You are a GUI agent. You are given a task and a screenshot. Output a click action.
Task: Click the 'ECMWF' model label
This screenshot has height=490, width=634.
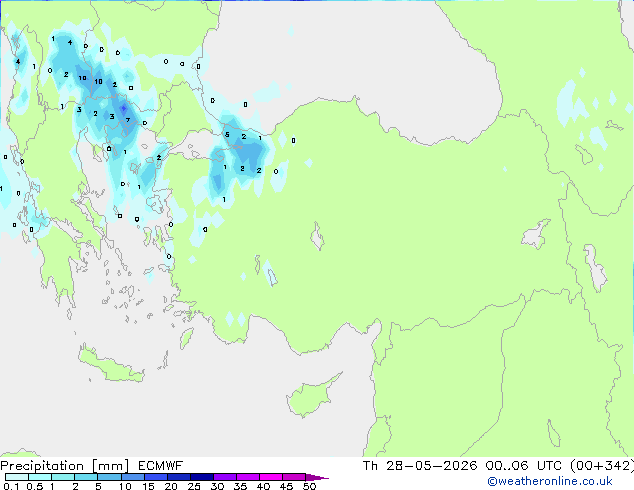coord(160,466)
